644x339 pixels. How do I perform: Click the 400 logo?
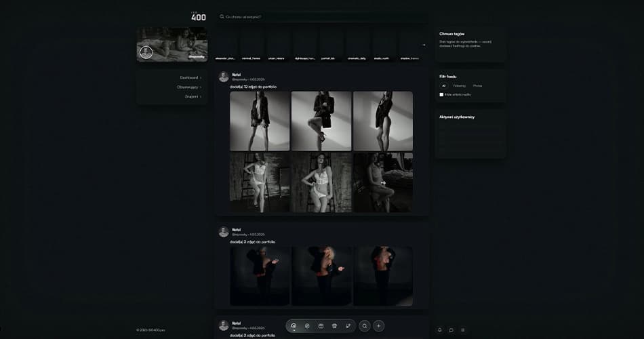(x=198, y=16)
